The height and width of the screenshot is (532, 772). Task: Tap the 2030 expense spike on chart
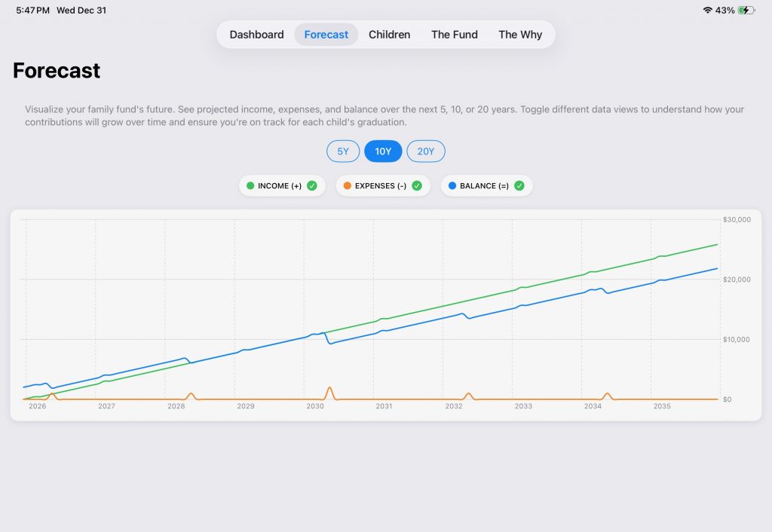tap(329, 389)
